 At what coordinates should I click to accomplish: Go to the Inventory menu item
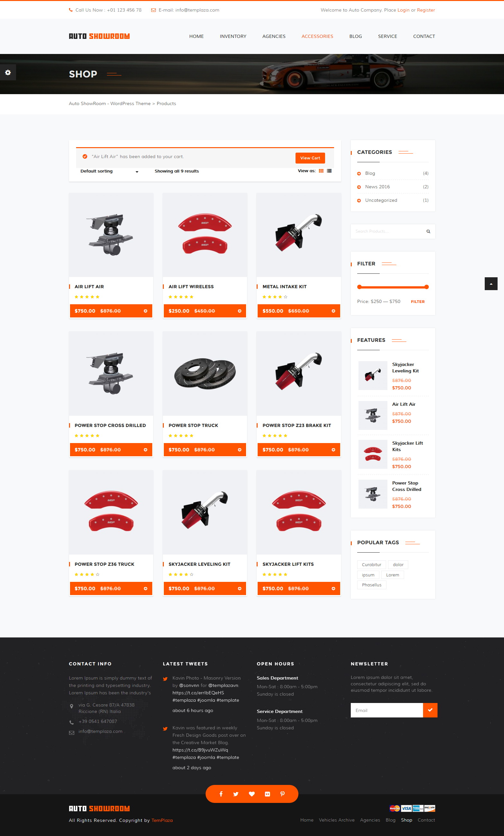click(233, 36)
